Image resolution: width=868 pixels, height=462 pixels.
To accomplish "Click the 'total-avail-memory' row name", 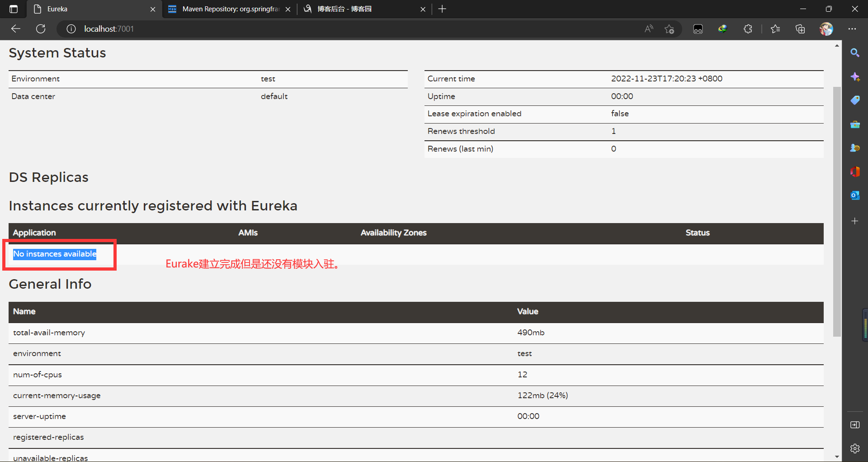I will 49,333.
